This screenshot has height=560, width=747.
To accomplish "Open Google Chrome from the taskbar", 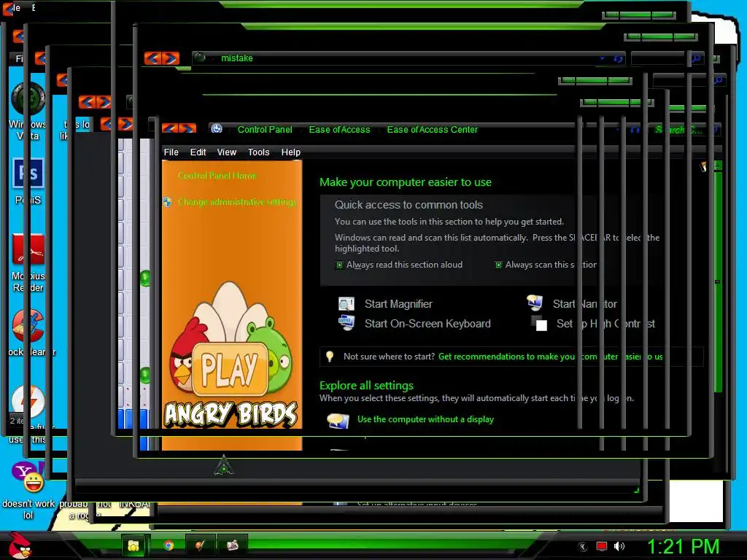I will tap(169, 545).
